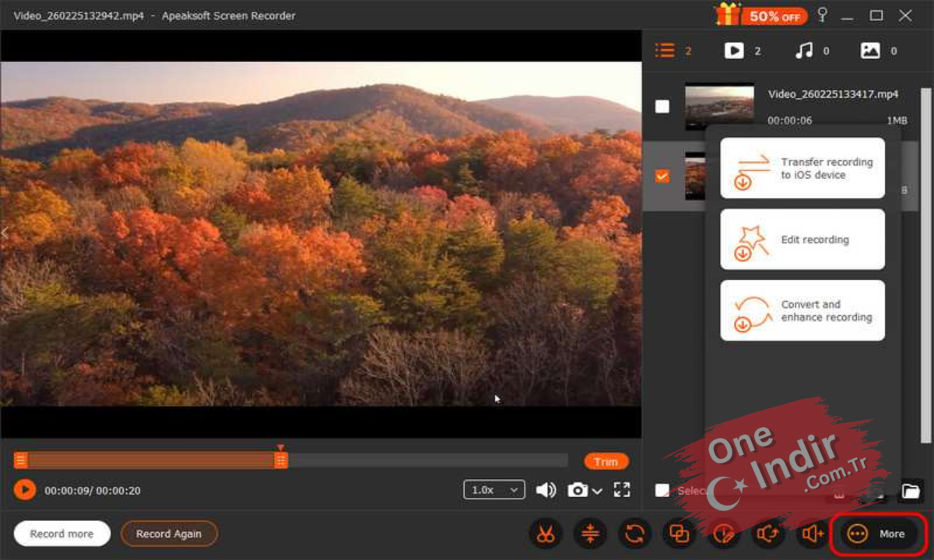Open the volume booster speaker-plus icon

(813, 534)
